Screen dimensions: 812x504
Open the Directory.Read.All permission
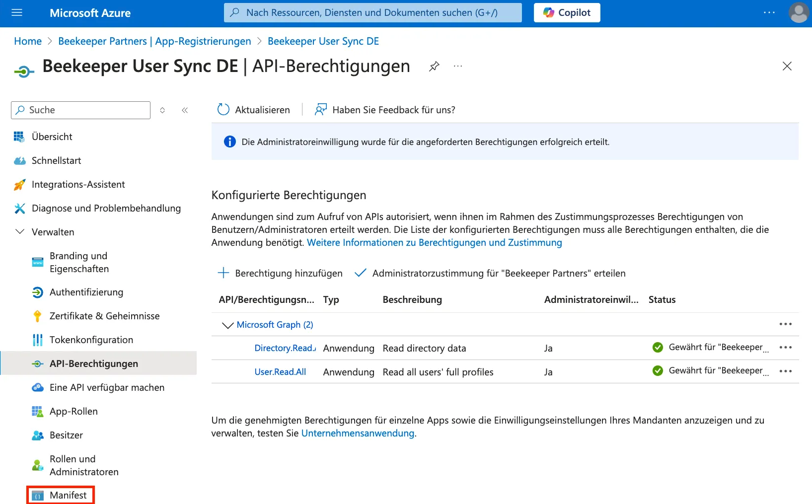(285, 348)
